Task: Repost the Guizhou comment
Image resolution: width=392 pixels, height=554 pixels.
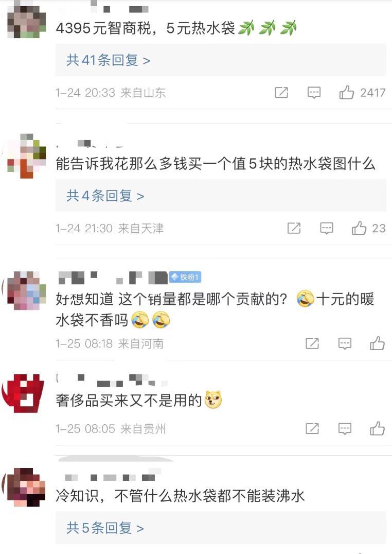Action: [x=312, y=428]
